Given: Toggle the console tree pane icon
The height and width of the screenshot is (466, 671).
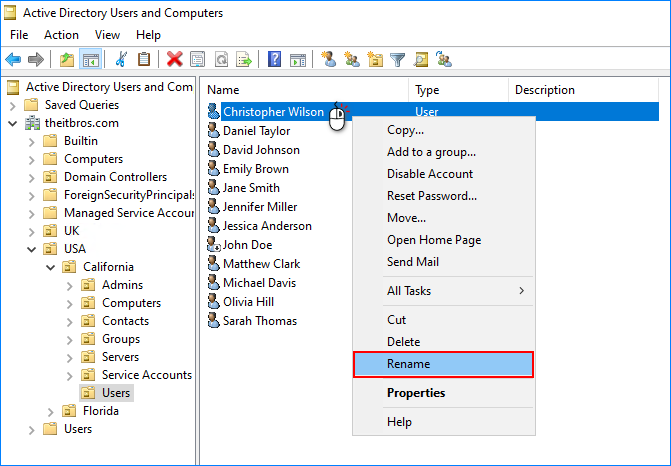Looking at the screenshot, I should [x=91, y=59].
